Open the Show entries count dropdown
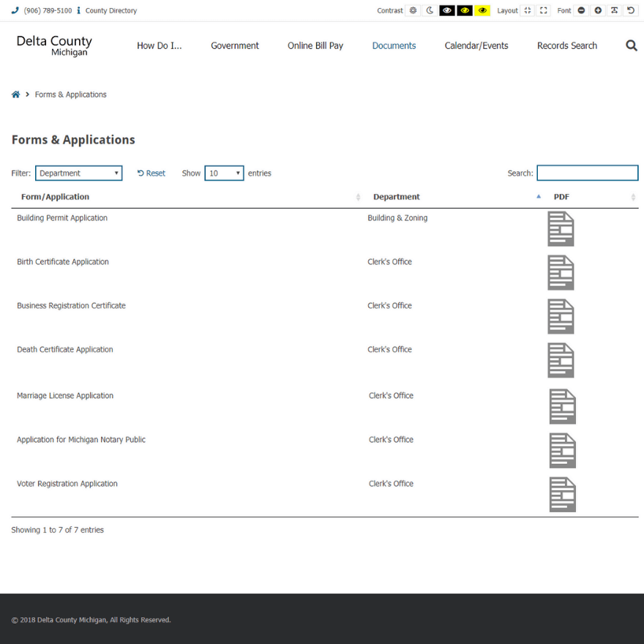This screenshot has height=644, width=644. click(x=224, y=173)
